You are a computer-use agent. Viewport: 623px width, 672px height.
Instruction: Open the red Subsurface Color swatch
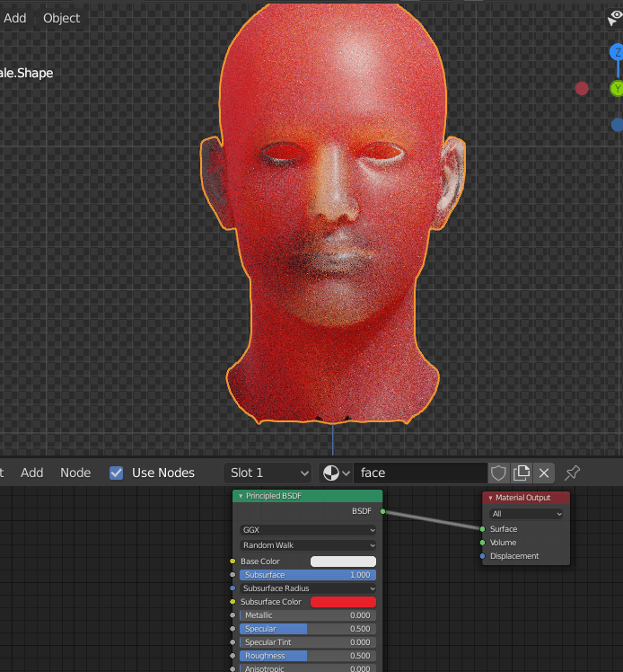[343, 602]
